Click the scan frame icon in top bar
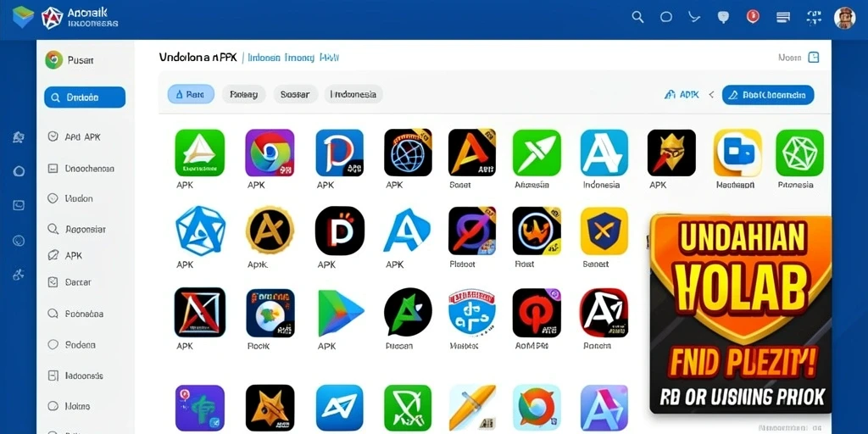The width and height of the screenshot is (868, 434). click(x=814, y=17)
